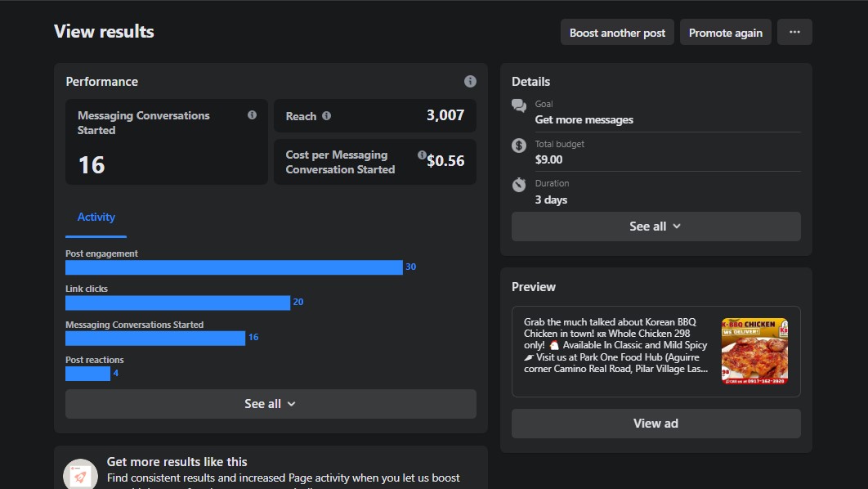Screen dimensions: 868x489
Task: Click the Cost per Messaging Conversation info icon
Action: click(x=422, y=155)
